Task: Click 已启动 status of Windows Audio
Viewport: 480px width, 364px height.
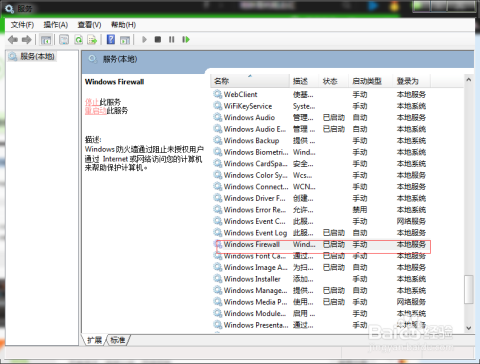Action: point(334,117)
